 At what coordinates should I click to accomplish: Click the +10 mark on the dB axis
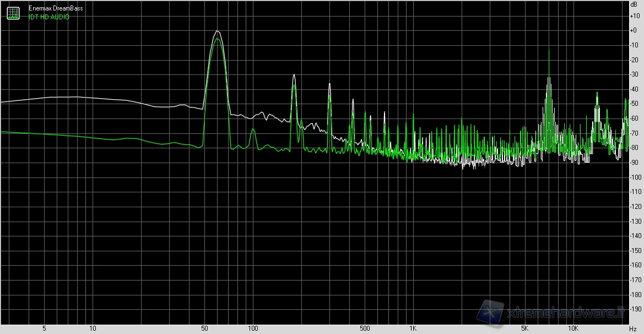click(x=634, y=16)
